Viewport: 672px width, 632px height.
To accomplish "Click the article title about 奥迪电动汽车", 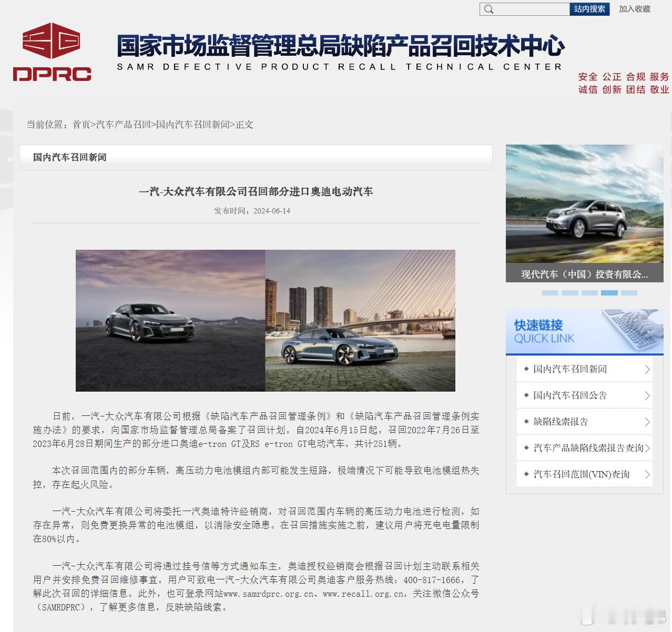I will click(x=256, y=191).
